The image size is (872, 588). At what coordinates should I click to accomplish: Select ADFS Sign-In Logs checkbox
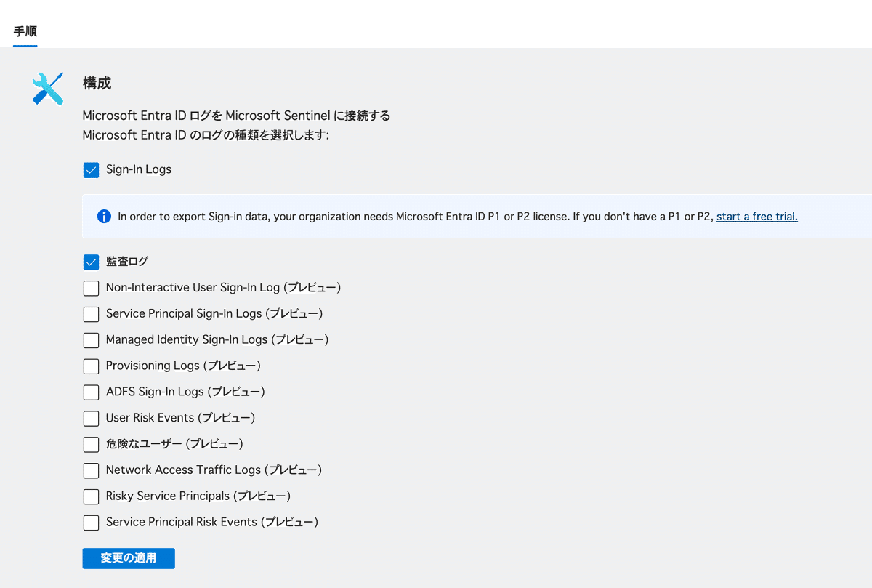coord(91,392)
